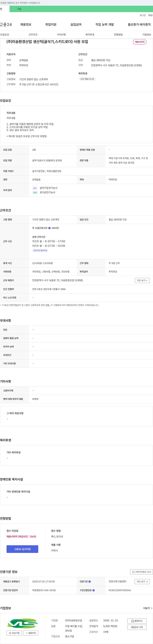Click the 주간조 월 ~ 토 (07:00 ~ 17:00) text

pyautogui.click(x=49, y=241)
